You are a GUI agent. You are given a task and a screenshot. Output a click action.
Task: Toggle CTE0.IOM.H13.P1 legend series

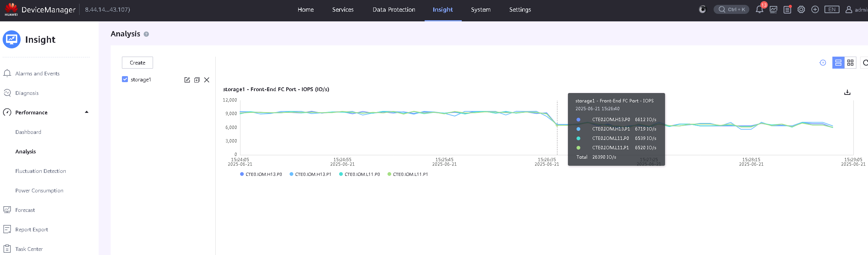click(310, 174)
